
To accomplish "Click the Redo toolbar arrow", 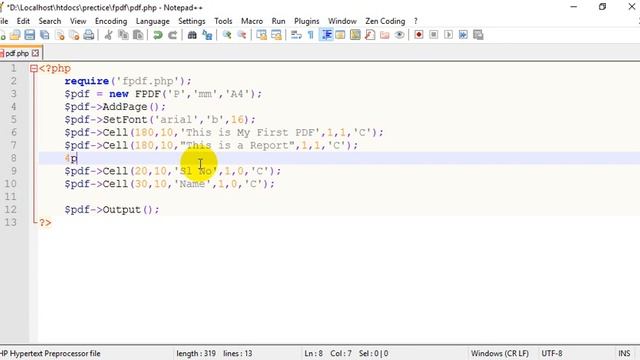I will 172,35.
